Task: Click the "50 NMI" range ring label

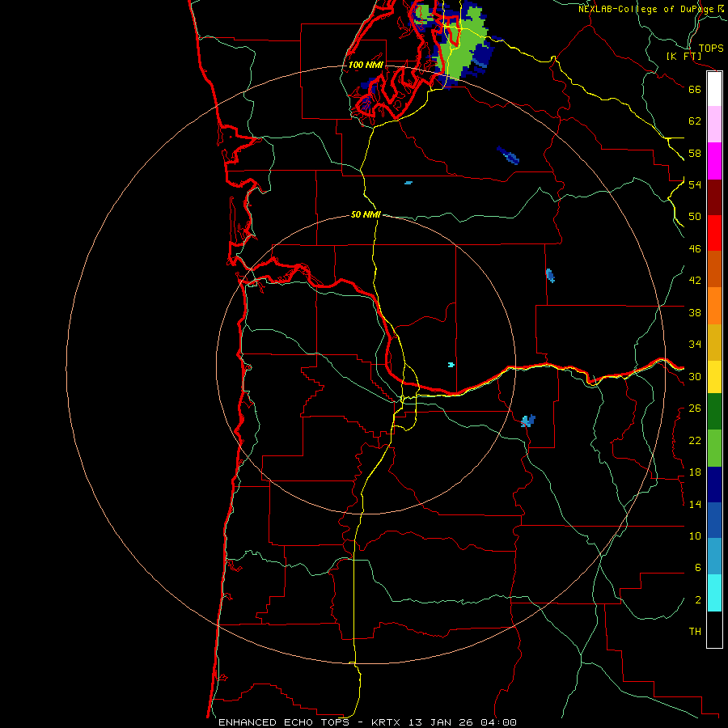Action: 366,214
